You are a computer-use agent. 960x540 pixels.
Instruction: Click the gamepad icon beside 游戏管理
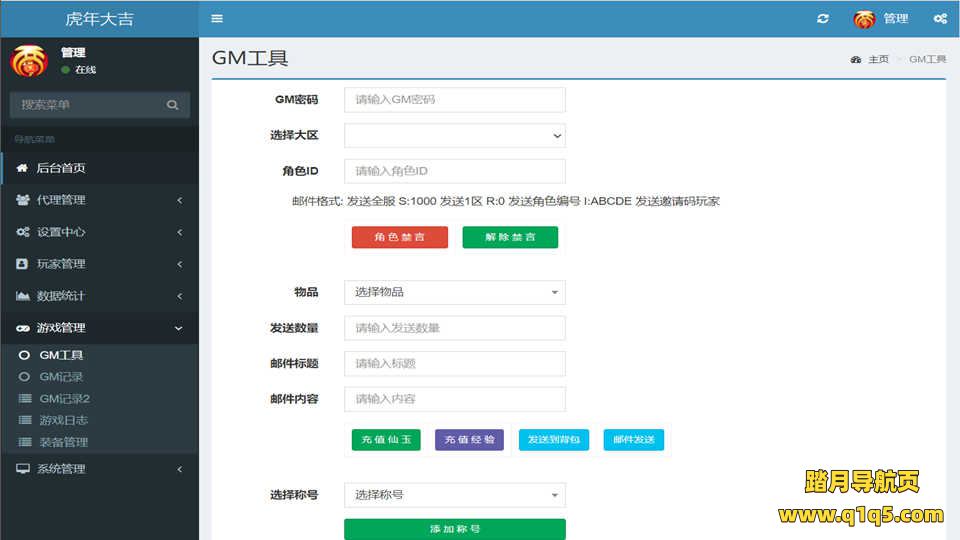[22, 328]
